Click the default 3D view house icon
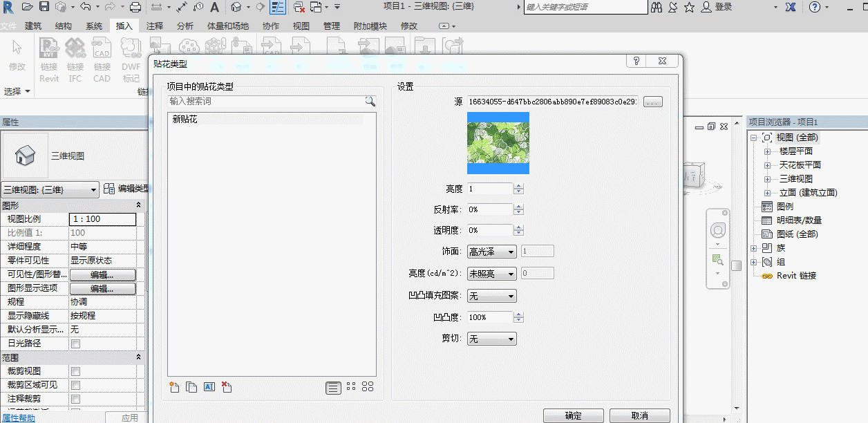Viewport: 868px width, 423px height. [236, 7]
